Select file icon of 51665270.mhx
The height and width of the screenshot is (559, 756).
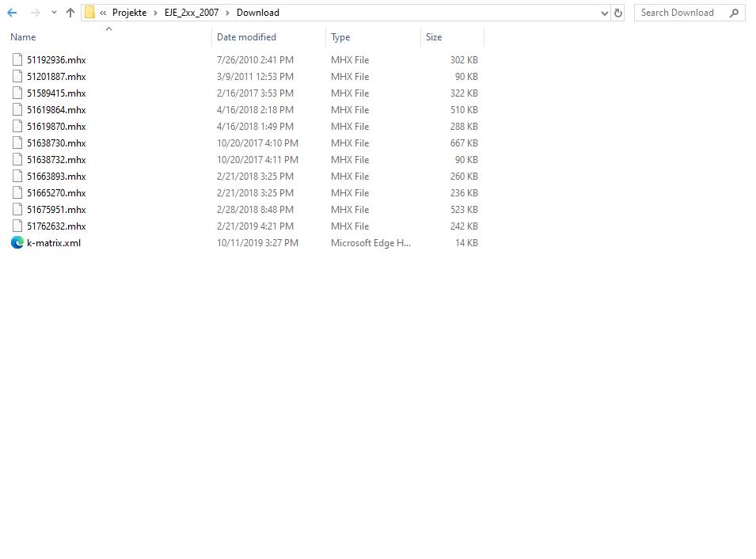click(17, 193)
